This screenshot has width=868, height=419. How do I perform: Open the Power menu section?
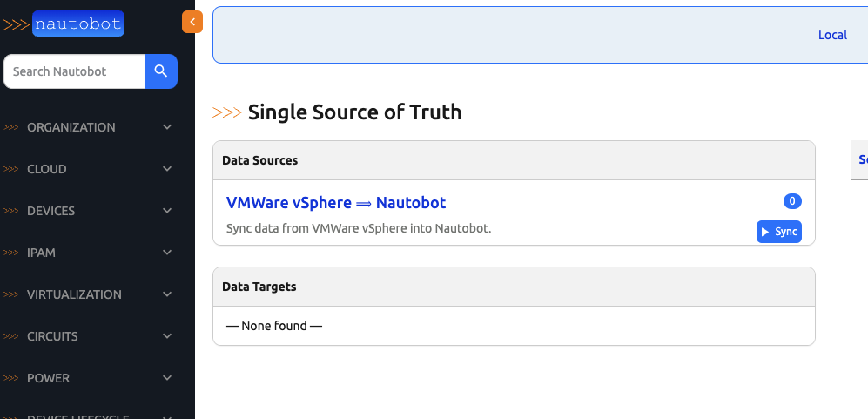(48, 378)
